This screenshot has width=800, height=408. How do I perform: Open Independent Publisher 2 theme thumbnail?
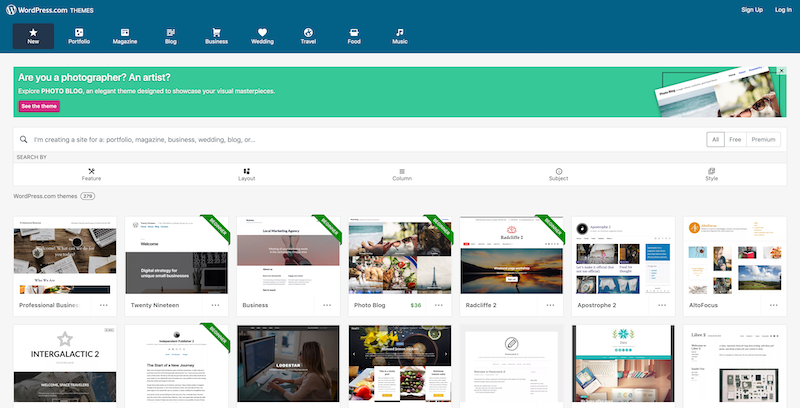pyautogui.click(x=177, y=364)
